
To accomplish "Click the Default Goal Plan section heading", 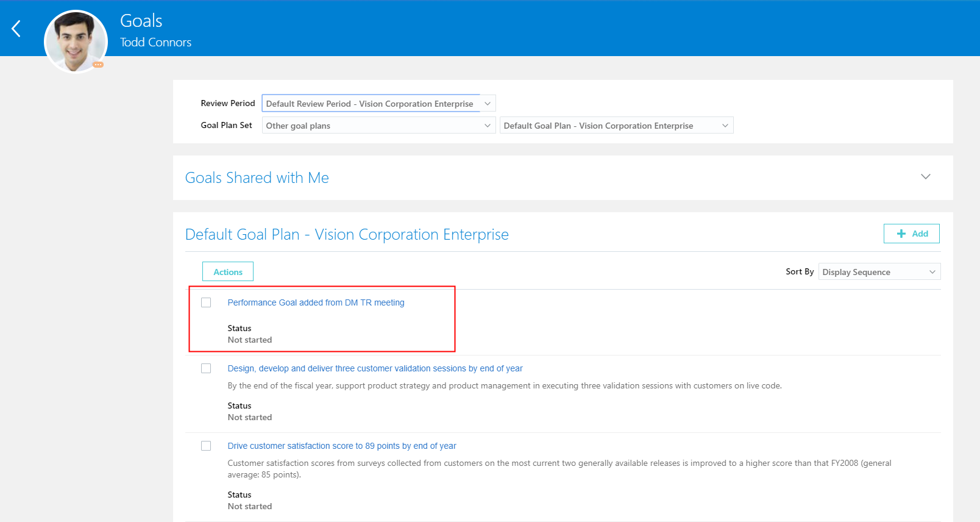I will pyautogui.click(x=346, y=235).
